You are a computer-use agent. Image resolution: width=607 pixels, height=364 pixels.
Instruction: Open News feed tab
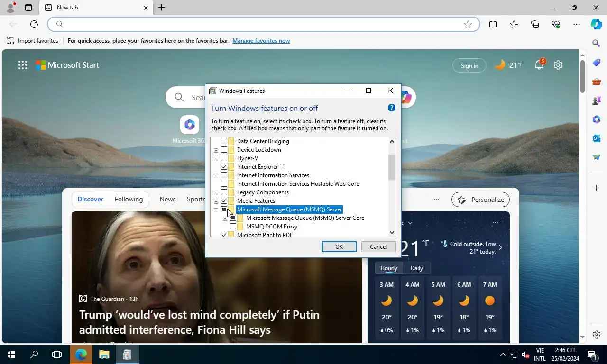coord(167,199)
